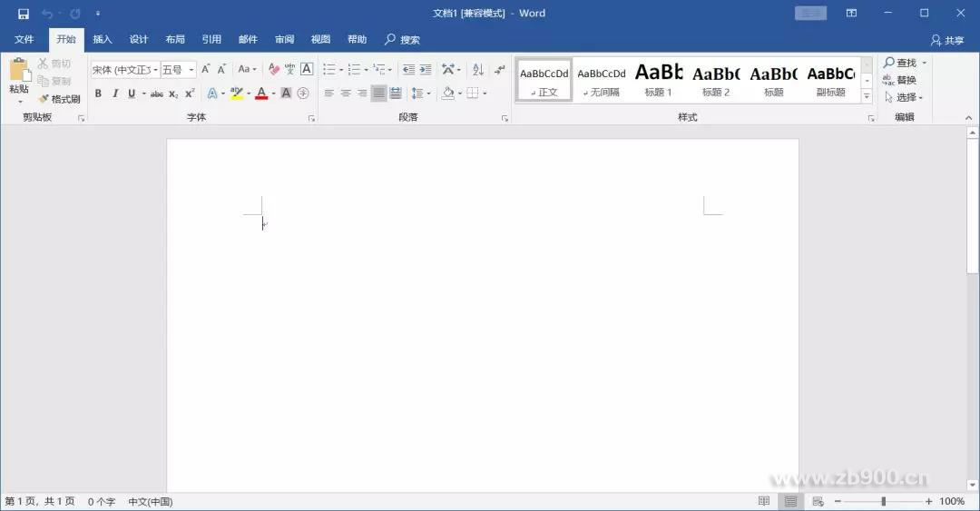Click zoom out minus icon in status bar
This screenshot has height=511, width=980.
(838, 501)
